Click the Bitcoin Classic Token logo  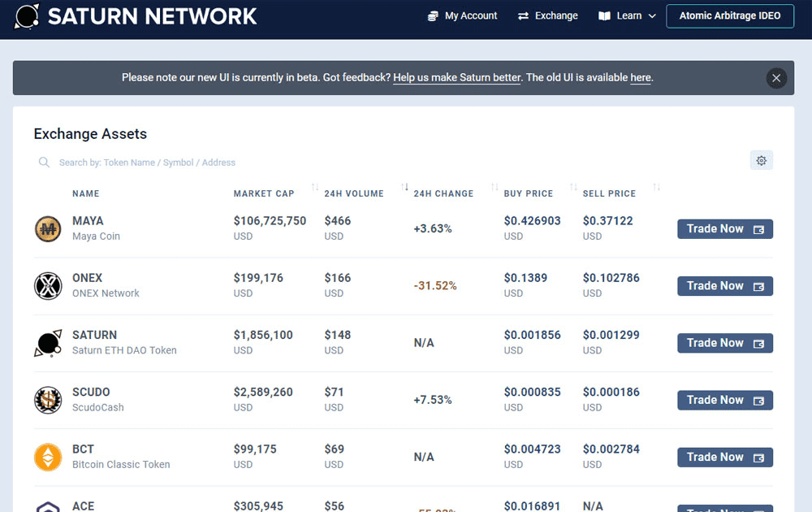tap(48, 457)
